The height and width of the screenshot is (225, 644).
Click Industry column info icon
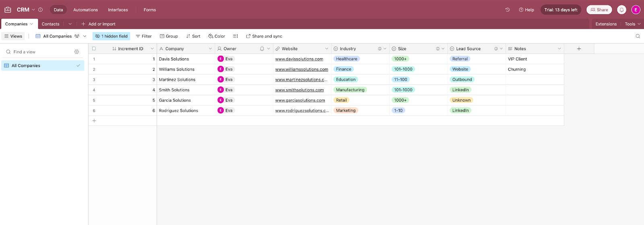pyautogui.click(x=379, y=49)
